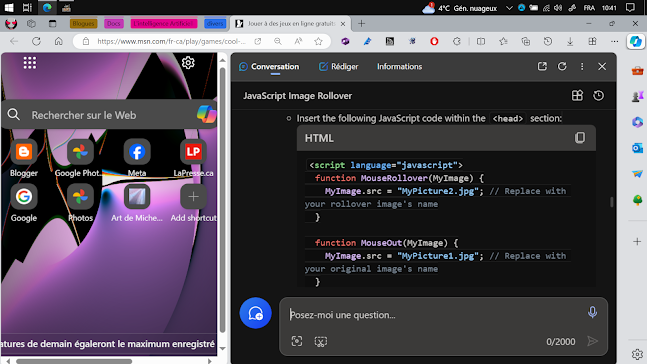The width and height of the screenshot is (647, 364).
Task: Open browser settings and more menu
Action: click(x=614, y=41)
